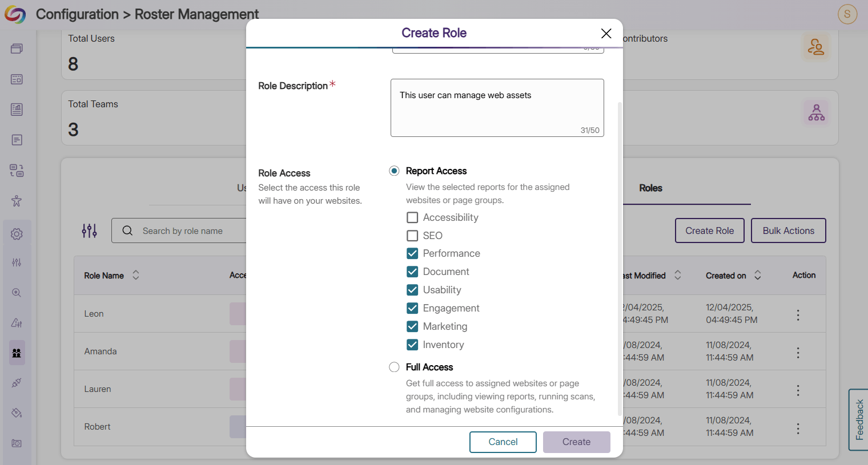Open the three-dot action menu for Leon's role
This screenshot has width=868, height=465.
(798, 314)
